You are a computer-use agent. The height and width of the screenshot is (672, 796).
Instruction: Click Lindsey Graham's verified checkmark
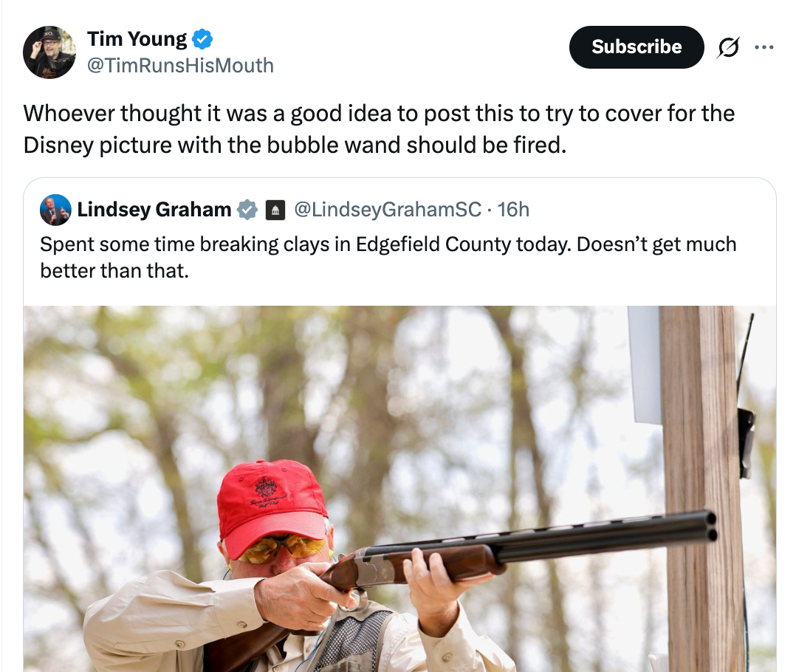pos(247,210)
